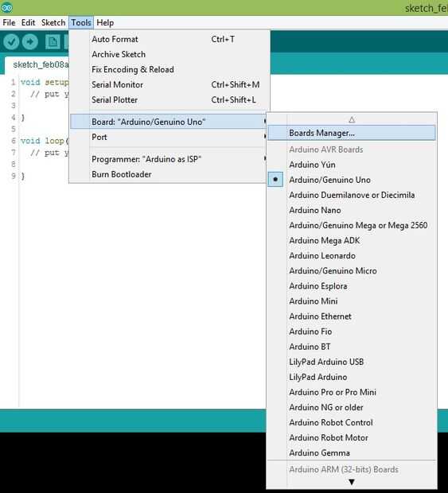
Task: Expand Programmer: "Arduino as ISP" submenu
Action: pyautogui.click(x=169, y=159)
